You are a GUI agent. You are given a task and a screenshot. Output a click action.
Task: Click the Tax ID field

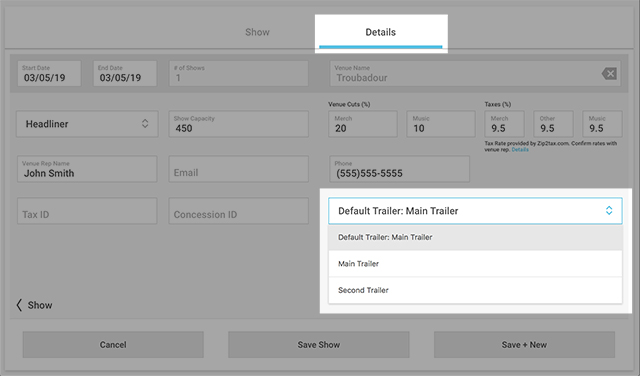click(x=87, y=211)
